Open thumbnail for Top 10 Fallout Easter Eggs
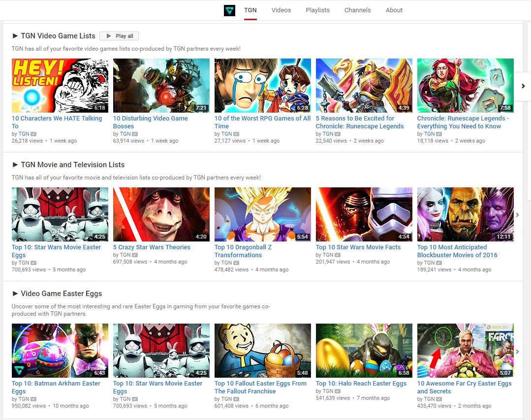This screenshot has height=420, width=531. [x=262, y=351]
